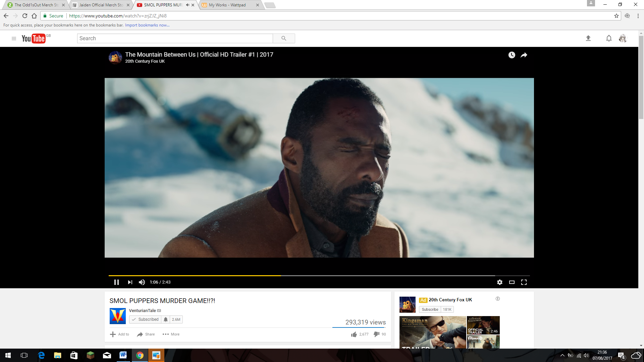The image size is (644, 362).
Task: Mute the player volume speaker icon
Action: pos(142,282)
